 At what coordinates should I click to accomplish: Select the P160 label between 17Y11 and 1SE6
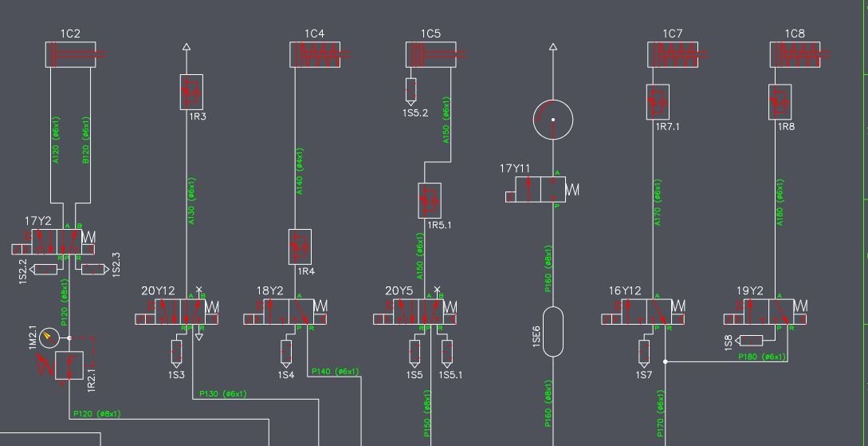548,268
